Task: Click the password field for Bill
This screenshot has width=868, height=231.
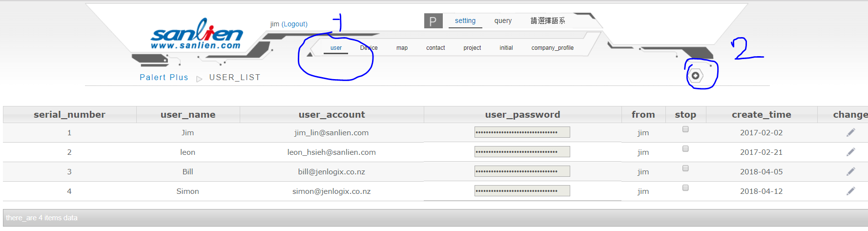Action: point(522,171)
